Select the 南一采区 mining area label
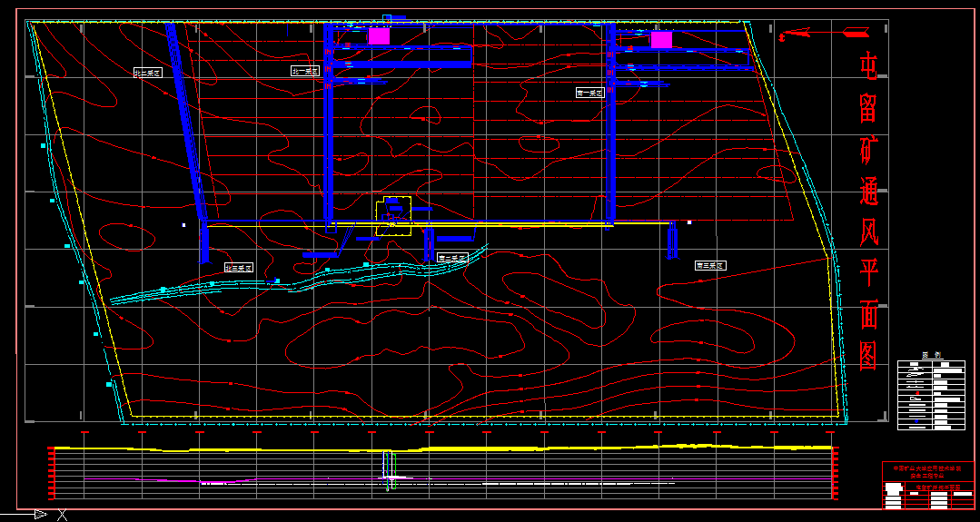The height and width of the screenshot is (522, 980). [x=589, y=93]
